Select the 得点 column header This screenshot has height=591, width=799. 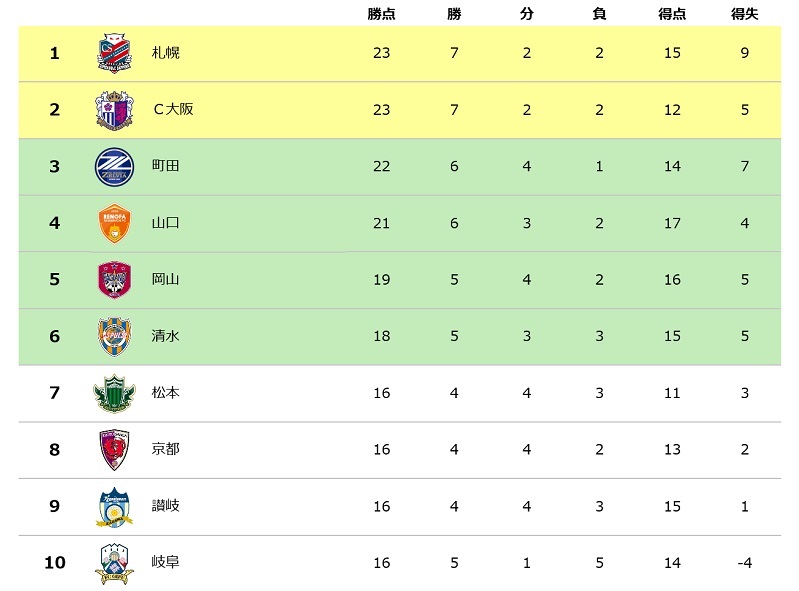(x=672, y=14)
